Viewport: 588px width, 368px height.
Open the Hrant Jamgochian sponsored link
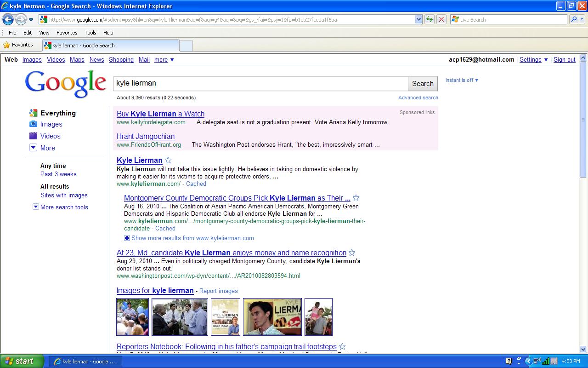point(146,136)
